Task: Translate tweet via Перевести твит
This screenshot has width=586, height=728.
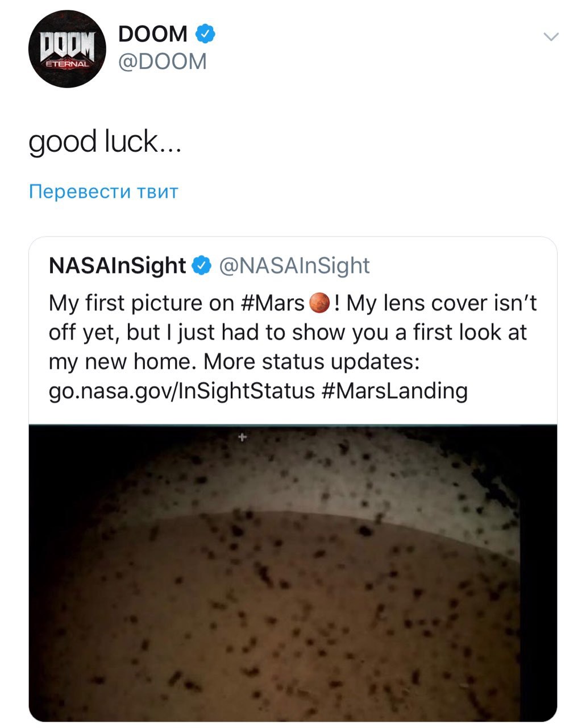Action: 103,192
